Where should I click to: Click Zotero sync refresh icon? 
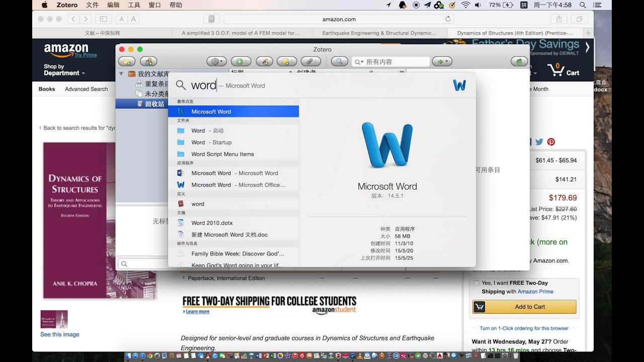pos(519,62)
